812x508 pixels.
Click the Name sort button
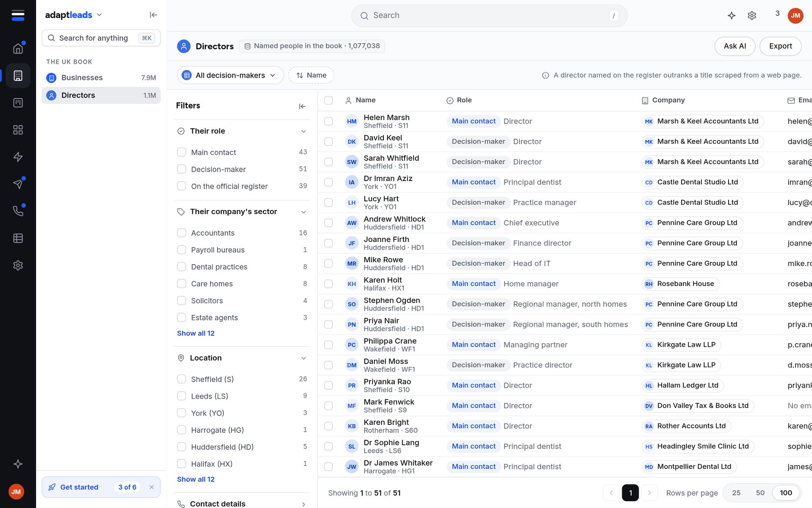[x=311, y=75]
